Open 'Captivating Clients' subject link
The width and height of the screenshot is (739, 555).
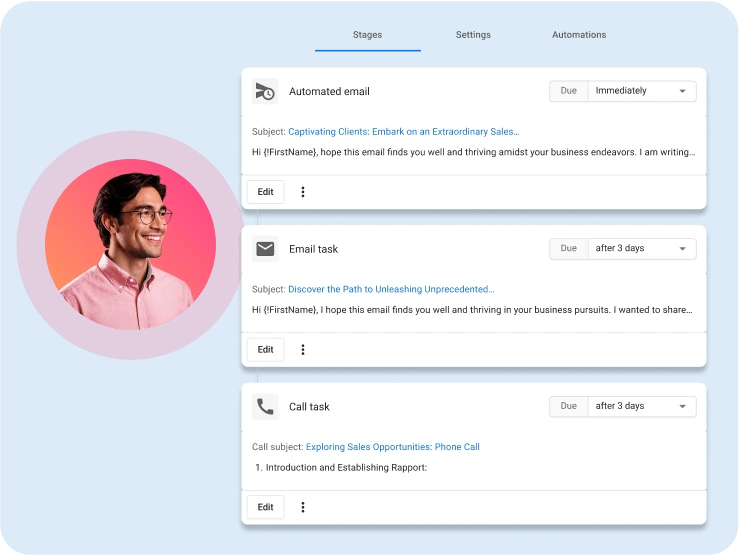click(403, 131)
